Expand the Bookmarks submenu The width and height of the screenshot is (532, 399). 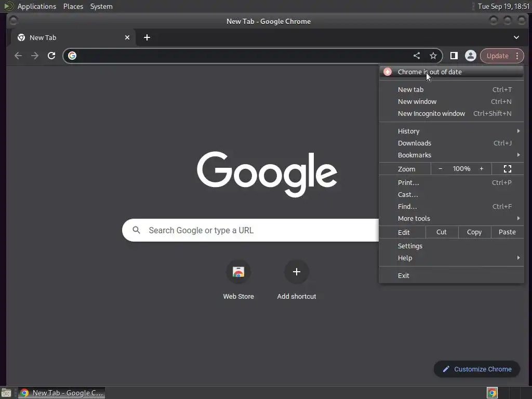click(451, 155)
